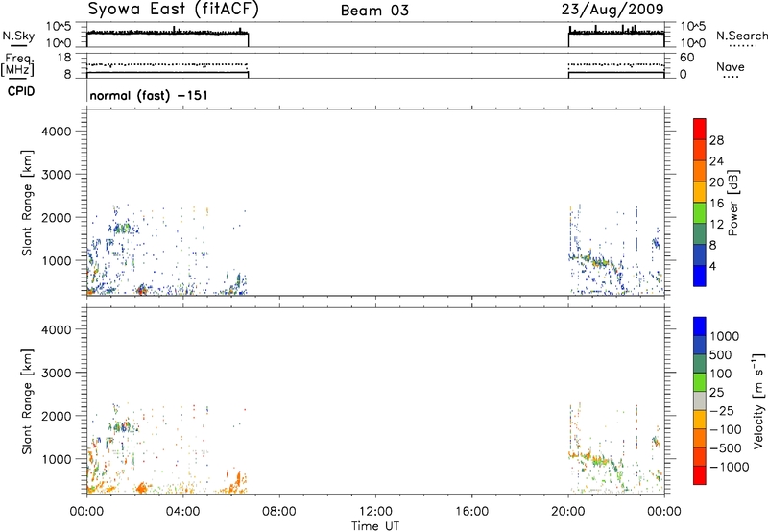Pick the light green 12–16 dB power swatch
The width and height of the screenshot is (768, 532).
[700, 212]
